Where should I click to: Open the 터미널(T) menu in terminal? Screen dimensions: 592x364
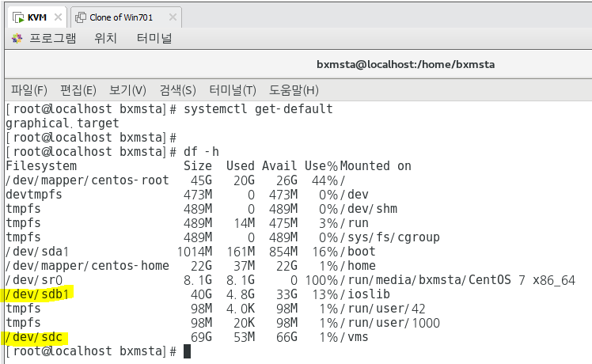(x=233, y=90)
